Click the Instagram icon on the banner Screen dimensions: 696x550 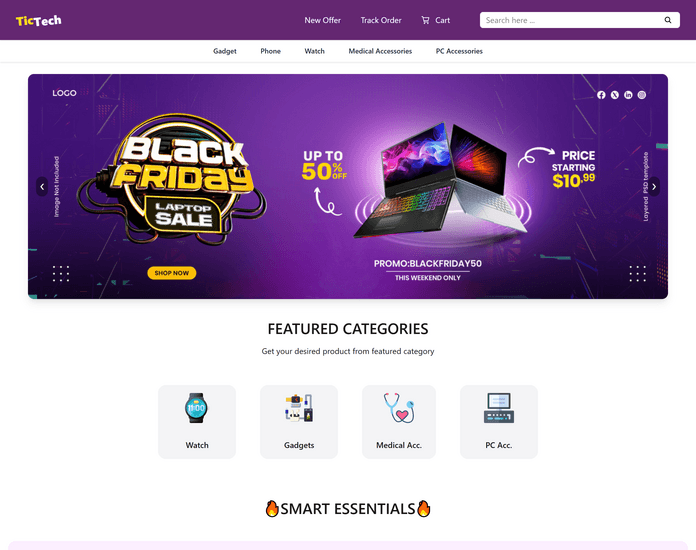pos(642,95)
